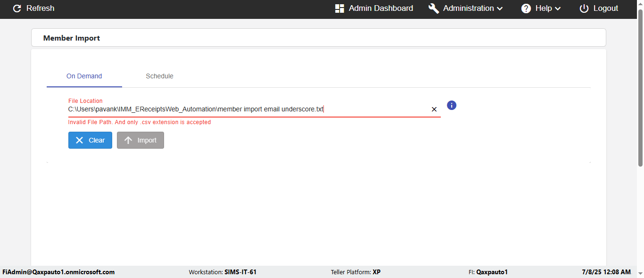Click the File Location field label
This screenshot has width=644, height=278.
point(85,101)
